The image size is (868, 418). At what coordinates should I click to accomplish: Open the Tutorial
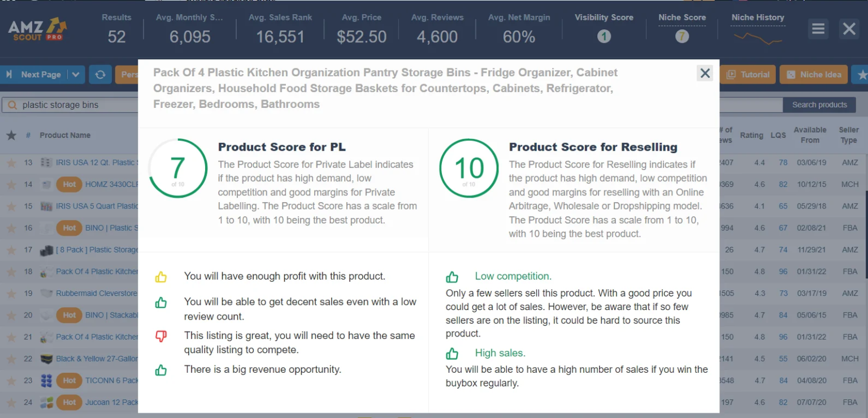748,74
